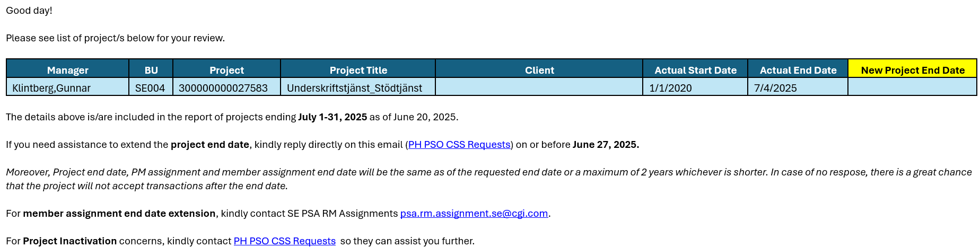Open the first PH PSO CSS Requests link

pyautogui.click(x=459, y=145)
